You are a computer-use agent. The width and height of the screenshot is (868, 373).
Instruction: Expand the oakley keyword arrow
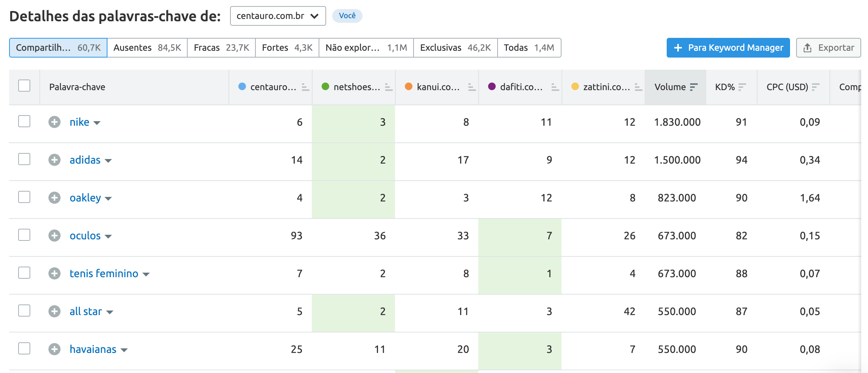[108, 198]
